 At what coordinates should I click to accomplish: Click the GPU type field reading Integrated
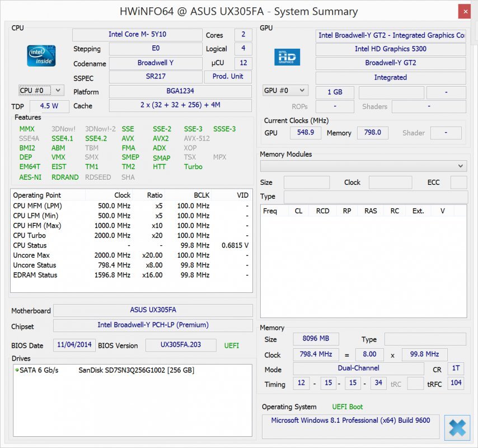[x=391, y=77]
